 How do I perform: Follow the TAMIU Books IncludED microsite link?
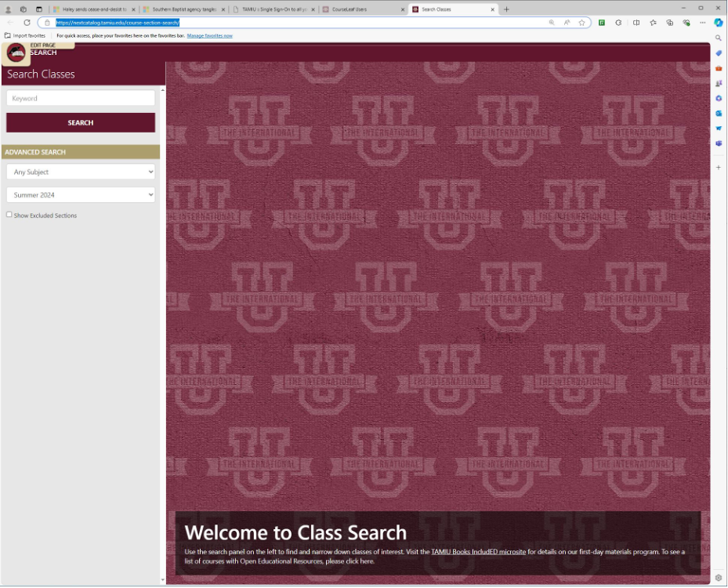click(478, 553)
